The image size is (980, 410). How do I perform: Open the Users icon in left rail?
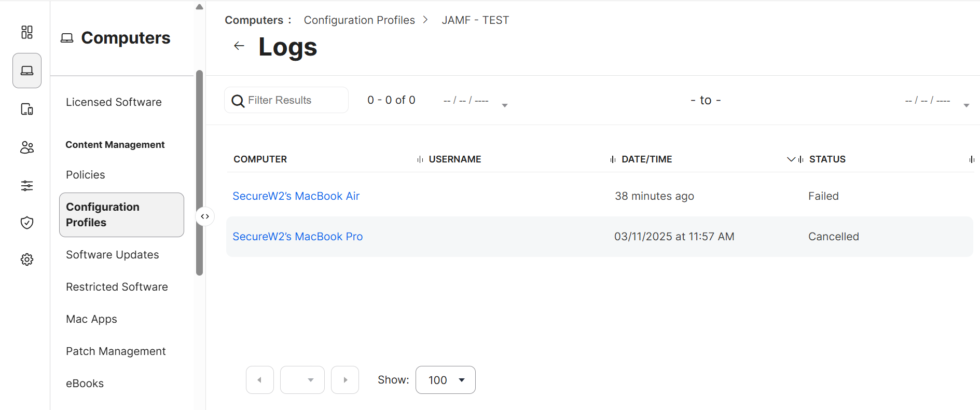(x=27, y=148)
